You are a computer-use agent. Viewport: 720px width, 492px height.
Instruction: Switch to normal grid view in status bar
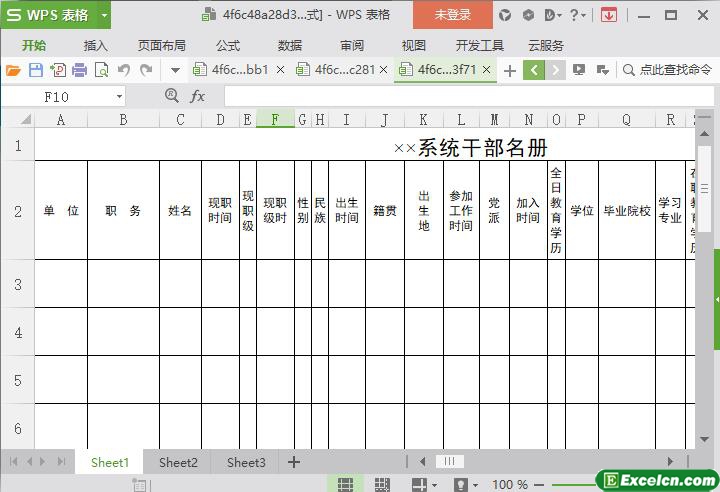[345, 484]
